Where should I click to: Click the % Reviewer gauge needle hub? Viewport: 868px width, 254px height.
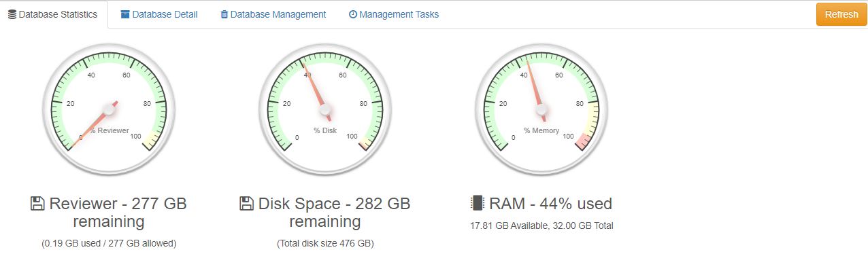pos(110,109)
